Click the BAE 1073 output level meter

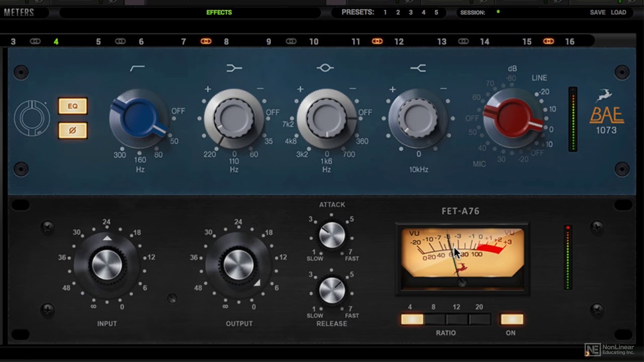573,119
